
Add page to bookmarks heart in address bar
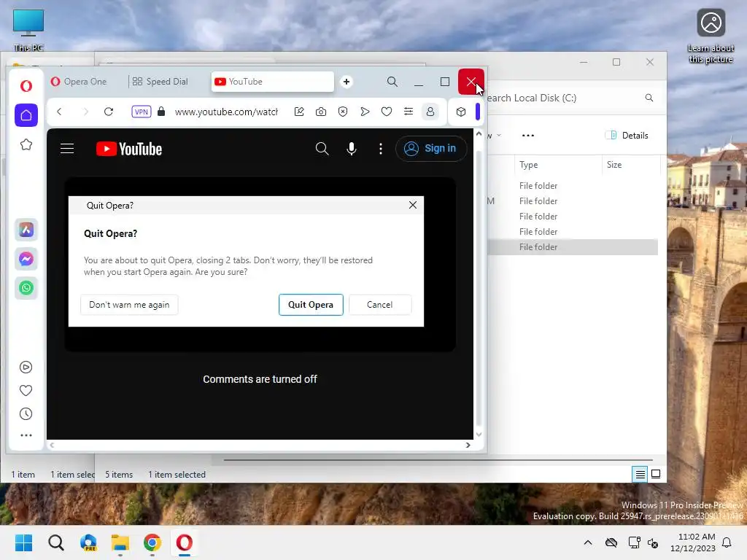(387, 112)
